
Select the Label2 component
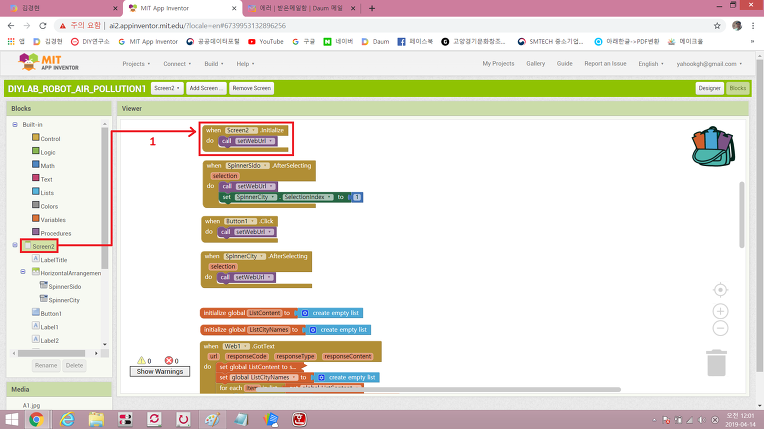[45, 340]
